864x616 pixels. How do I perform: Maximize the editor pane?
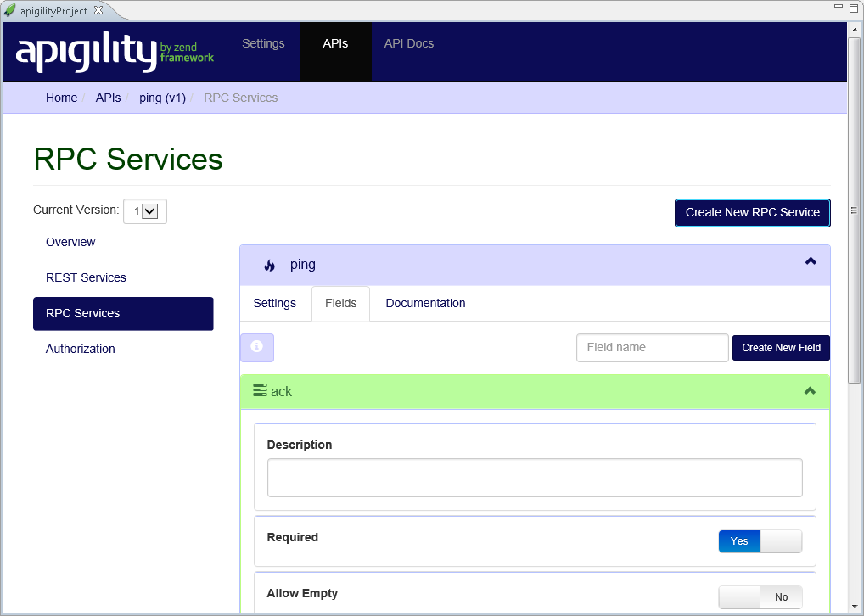click(x=854, y=8)
